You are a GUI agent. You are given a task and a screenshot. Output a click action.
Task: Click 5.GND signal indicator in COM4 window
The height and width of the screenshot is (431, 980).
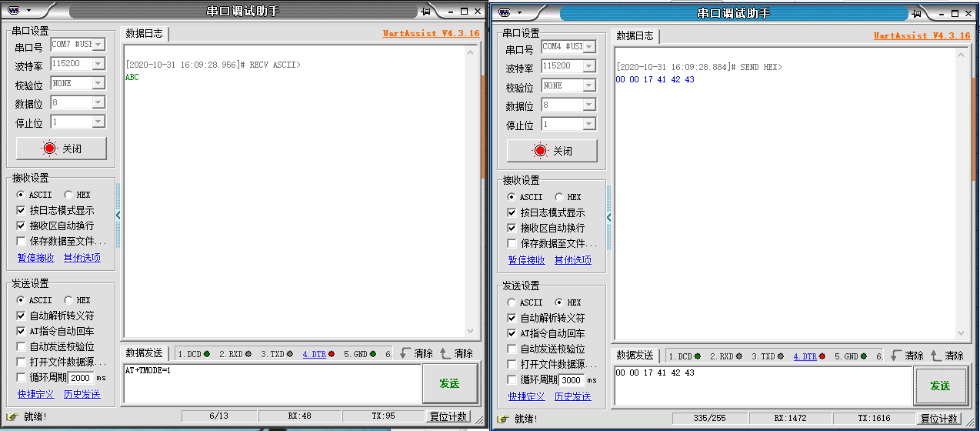(x=851, y=356)
